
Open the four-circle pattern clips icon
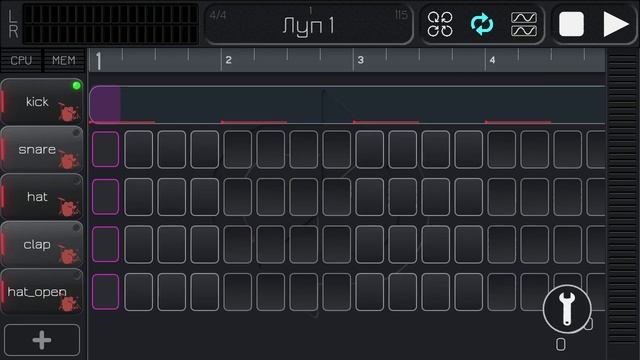tap(440, 24)
